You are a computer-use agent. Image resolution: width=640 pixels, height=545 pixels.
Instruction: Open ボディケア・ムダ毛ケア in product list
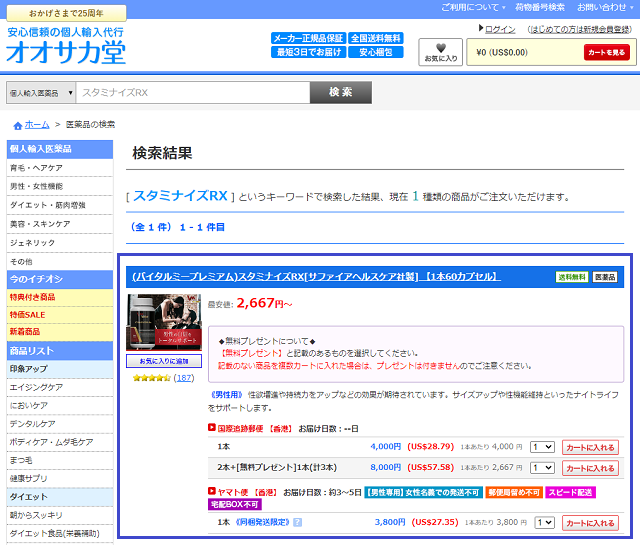[x=60, y=442]
